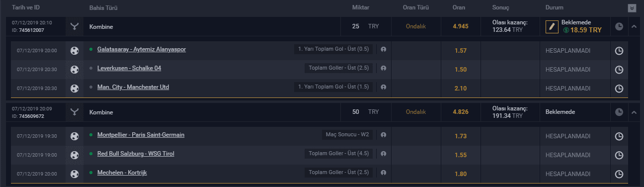Collapse the second Kombine bet 745609672

(634, 112)
